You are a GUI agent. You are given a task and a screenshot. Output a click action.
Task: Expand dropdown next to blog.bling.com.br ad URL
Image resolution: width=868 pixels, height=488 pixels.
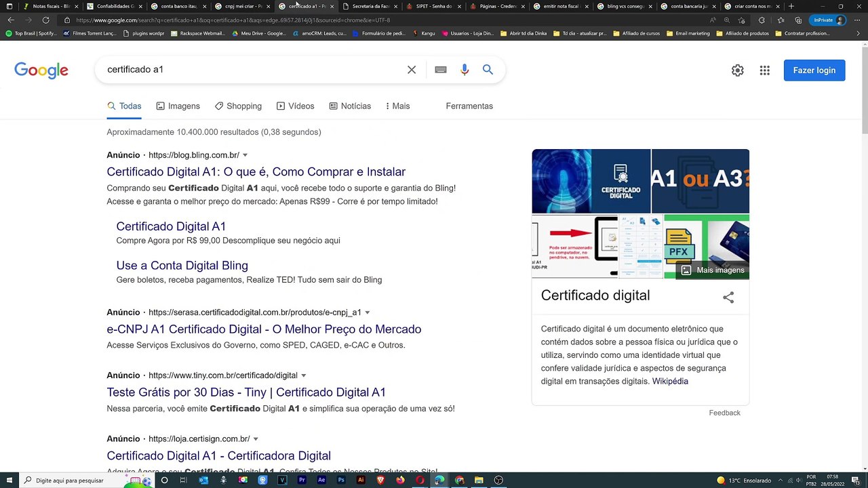(x=245, y=155)
